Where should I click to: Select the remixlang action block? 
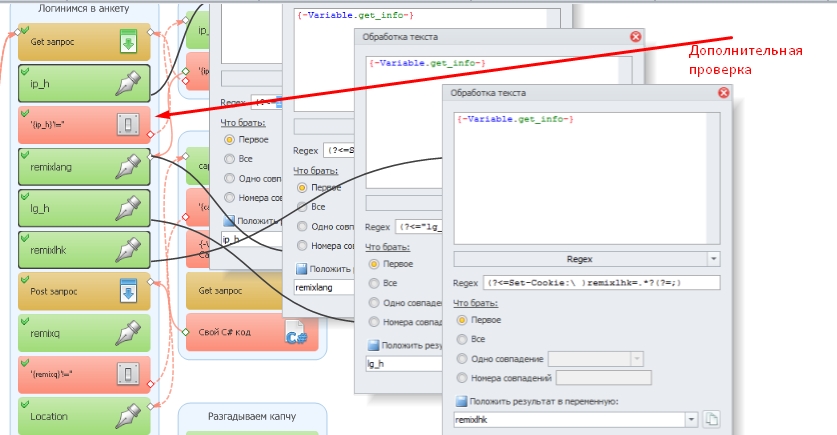(84, 167)
